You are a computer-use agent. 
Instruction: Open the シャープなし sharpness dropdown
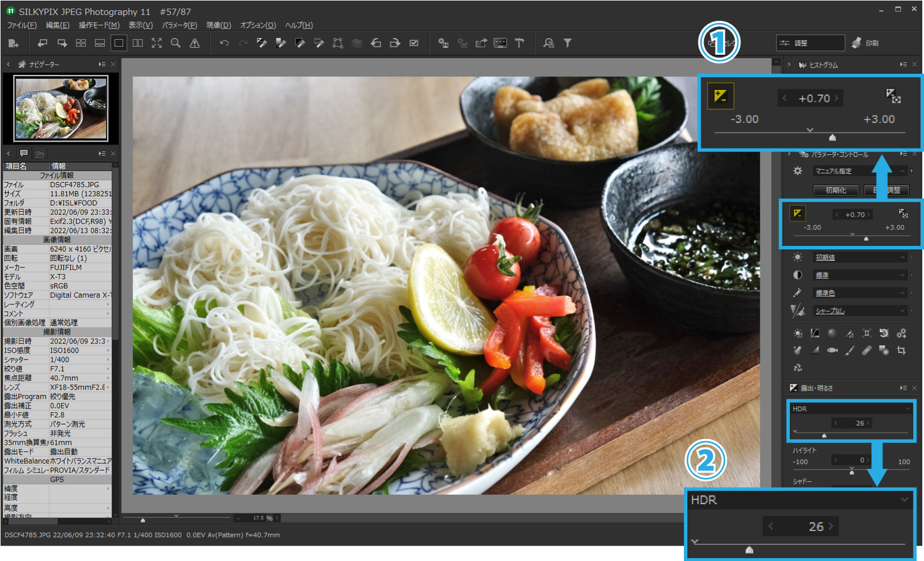tap(860, 311)
